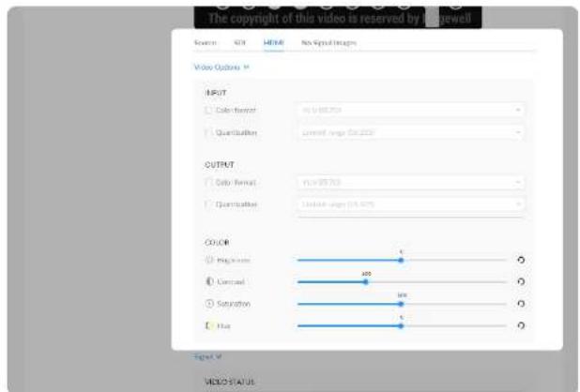The width and height of the screenshot is (580, 392).
Task: Click the OUTPUT section heading
Action: (x=220, y=165)
